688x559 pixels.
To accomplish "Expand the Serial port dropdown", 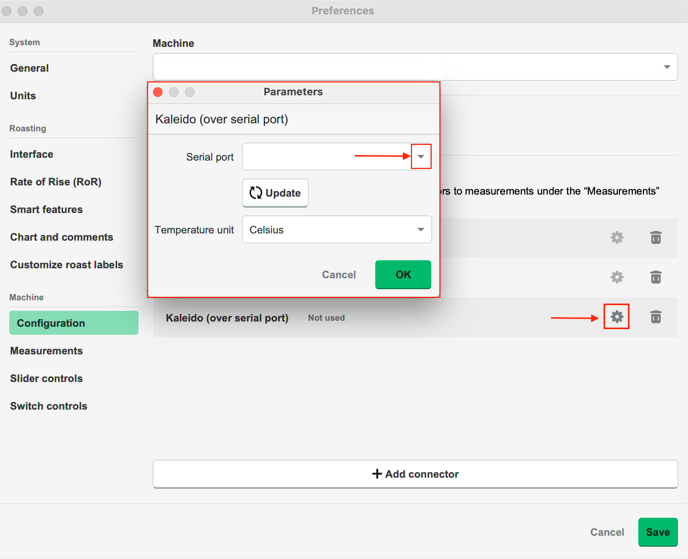I will coord(421,156).
